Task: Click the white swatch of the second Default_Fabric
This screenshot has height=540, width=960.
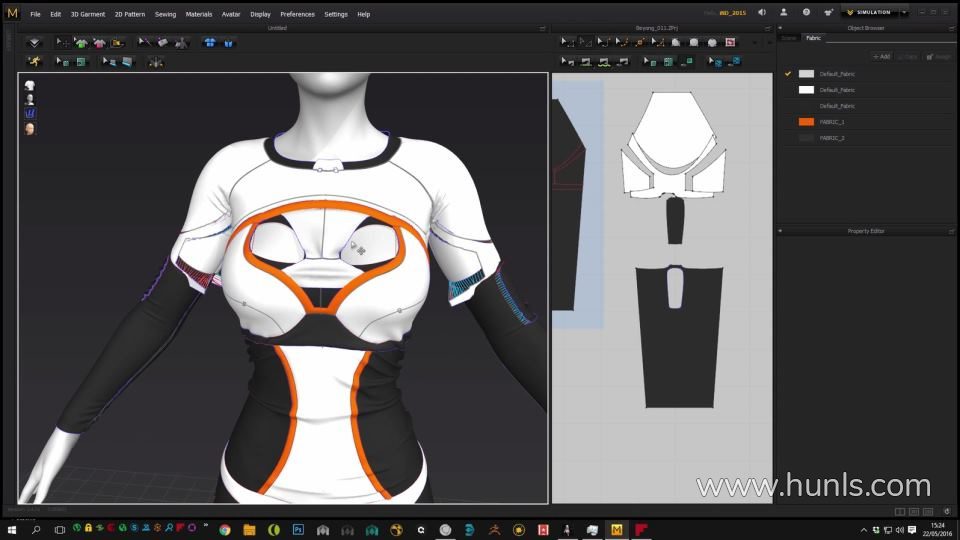Action: 806,90
